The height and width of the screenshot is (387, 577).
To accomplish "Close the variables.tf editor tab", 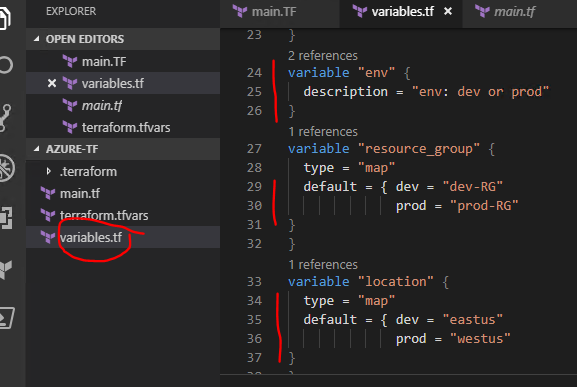I will (448, 11).
